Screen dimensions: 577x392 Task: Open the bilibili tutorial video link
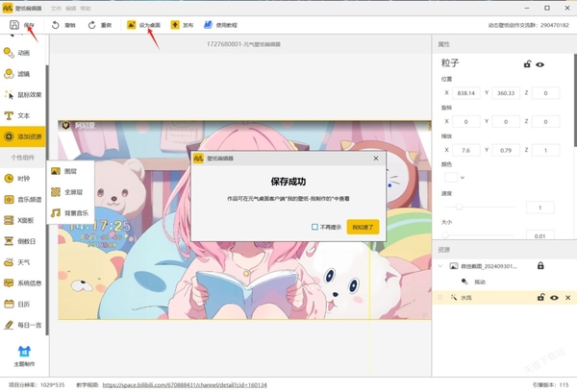click(x=185, y=385)
